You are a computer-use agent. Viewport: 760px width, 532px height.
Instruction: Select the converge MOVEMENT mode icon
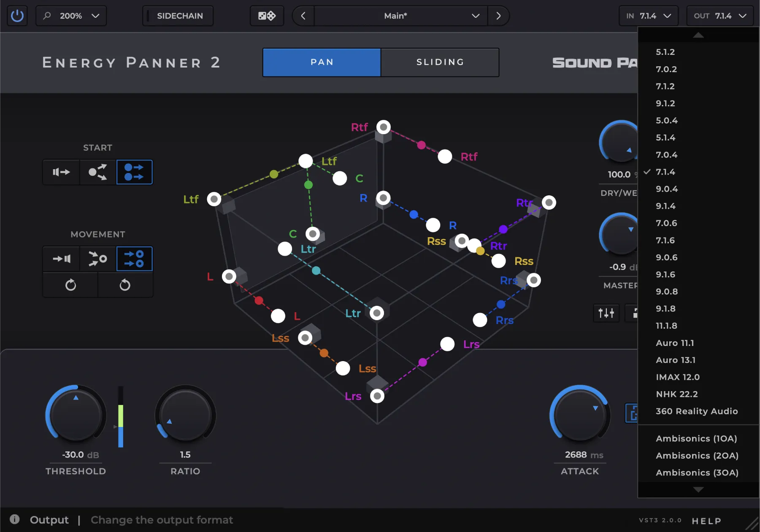click(x=98, y=259)
